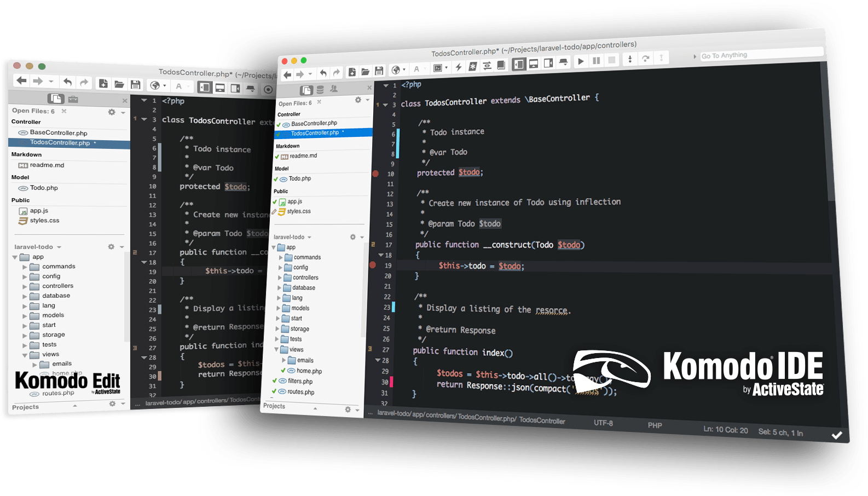The width and height of the screenshot is (868, 496).
Task: Click globe browser preview in Komodo IDE
Action: pos(396,70)
